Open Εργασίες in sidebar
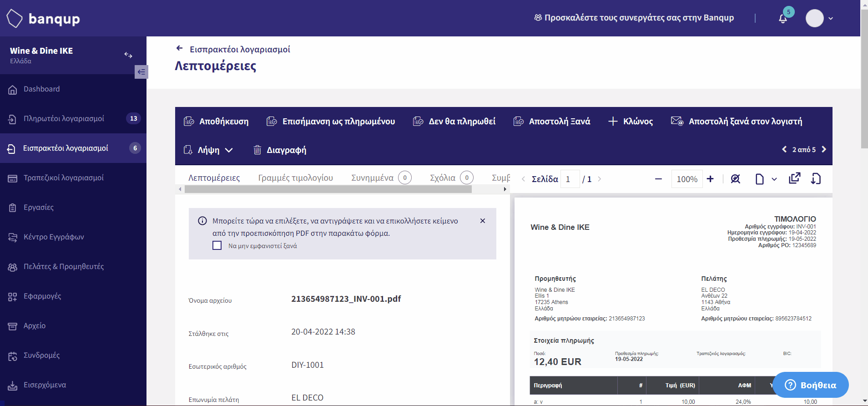Screen dimensions: 868x406 coord(73,208)
